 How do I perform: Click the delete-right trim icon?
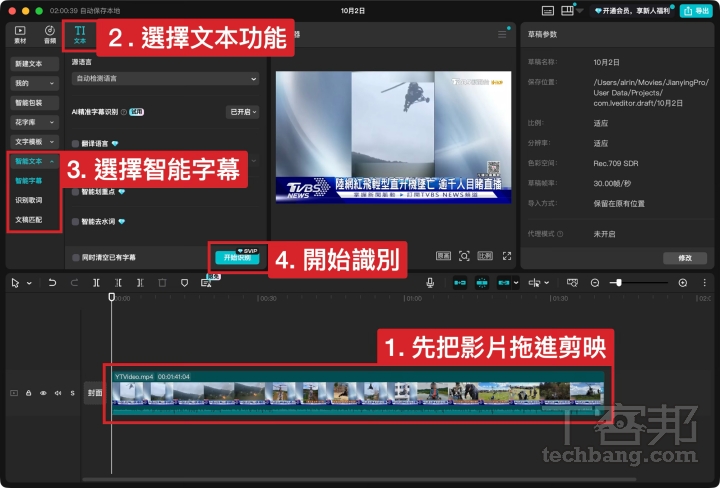(x=140, y=283)
